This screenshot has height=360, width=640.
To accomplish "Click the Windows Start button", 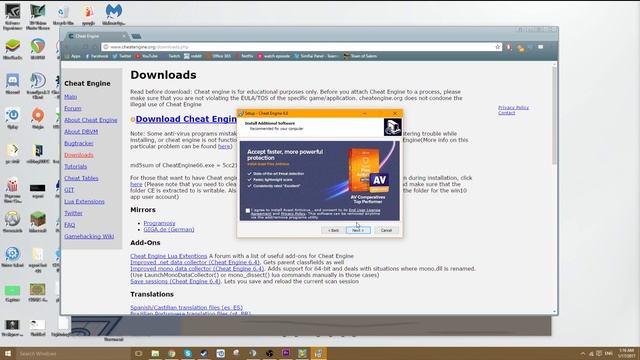I will click(8, 353).
